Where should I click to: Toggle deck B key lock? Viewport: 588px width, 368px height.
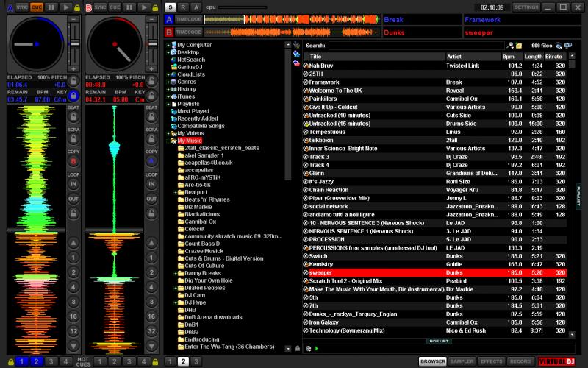pyautogui.click(x=151, y=96)
